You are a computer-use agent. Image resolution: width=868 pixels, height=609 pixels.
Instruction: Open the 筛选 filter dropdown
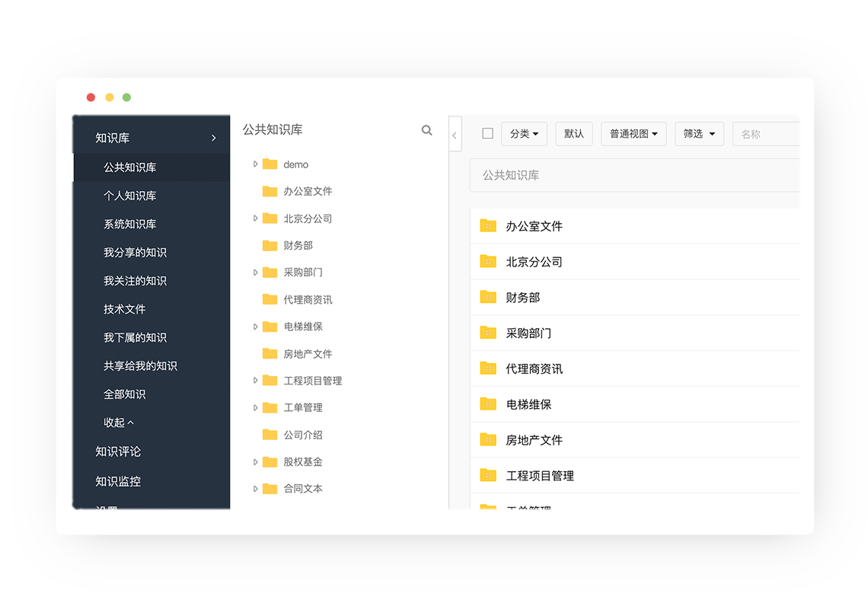699,134
